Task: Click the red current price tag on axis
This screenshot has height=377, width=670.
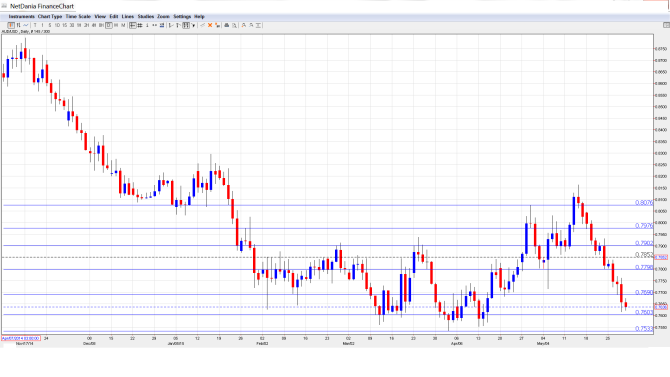Action: point(661,257)
